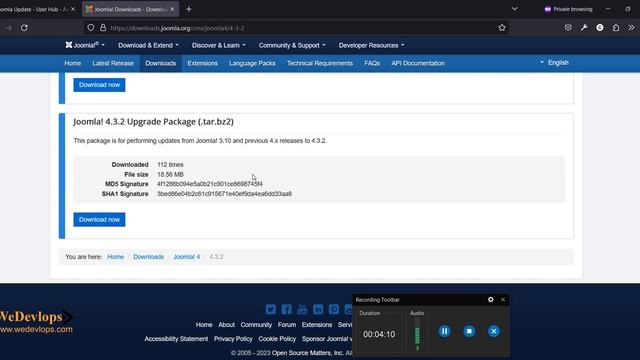This screenshot has height=360, width=640.
Task: Open the wrench tools icon in toolbar
Action: click(x=584, y=28)
